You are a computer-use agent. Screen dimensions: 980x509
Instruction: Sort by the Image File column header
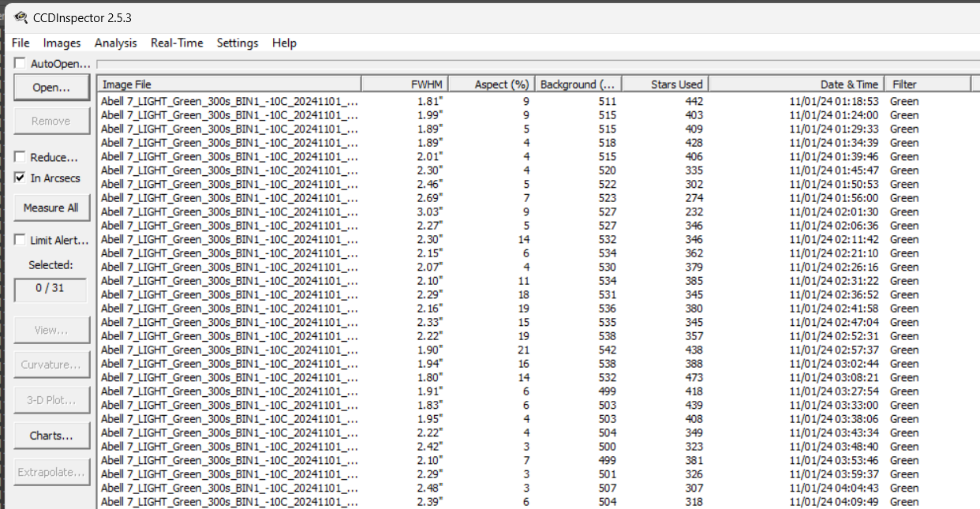pyautogui.click(x=229, y=84)
